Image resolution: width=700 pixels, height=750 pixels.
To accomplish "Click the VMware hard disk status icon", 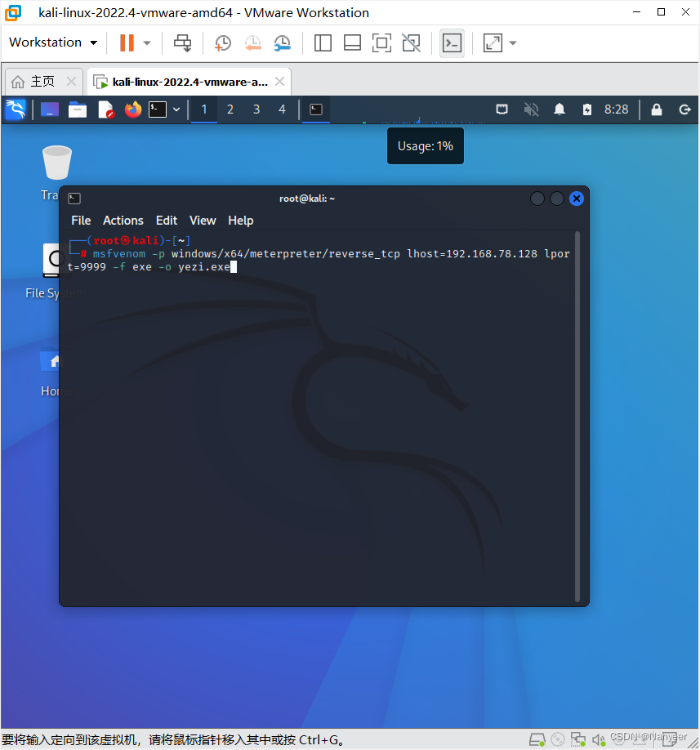I will coord(538,739).
